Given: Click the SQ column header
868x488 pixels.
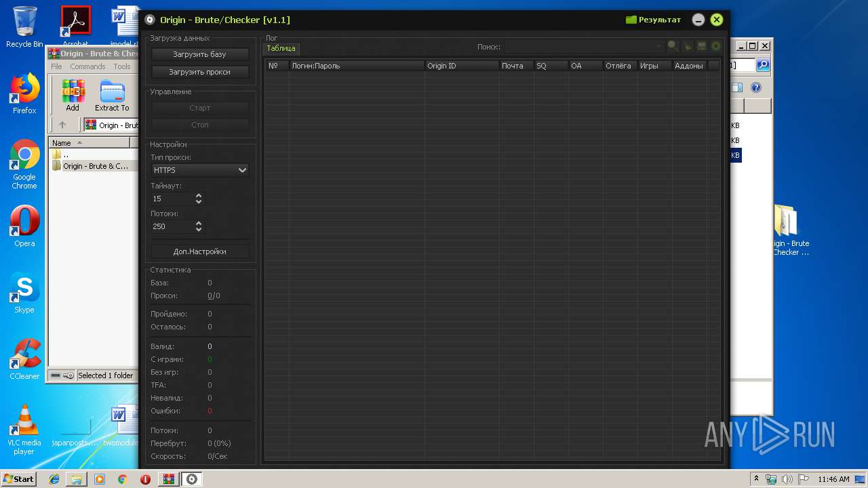Looking at the screenshot, I should pos(551,66).
